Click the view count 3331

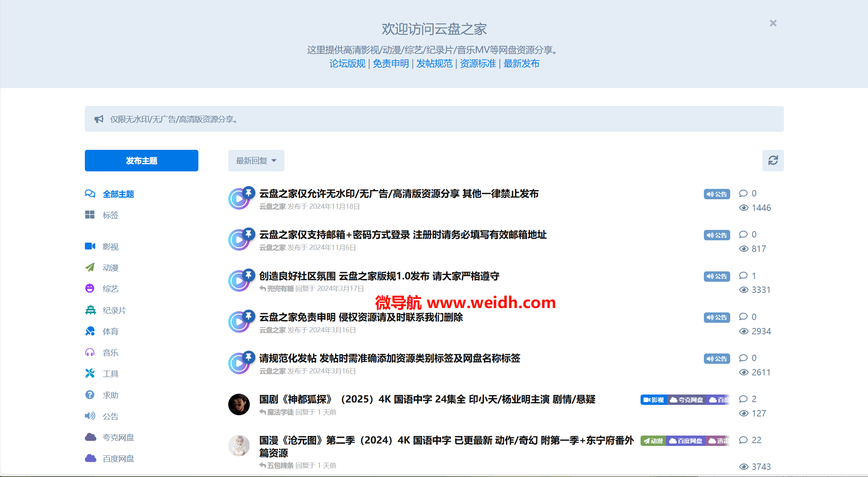pos(761,290)
